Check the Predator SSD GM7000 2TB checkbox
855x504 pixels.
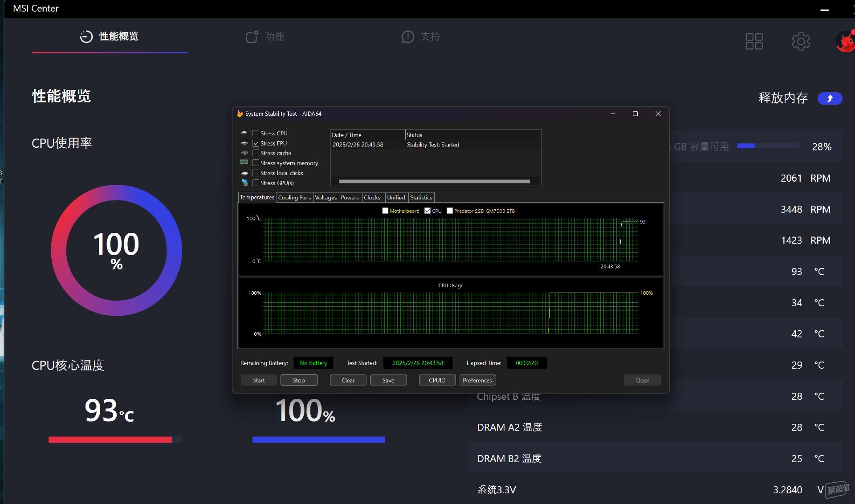click(450, 211)
